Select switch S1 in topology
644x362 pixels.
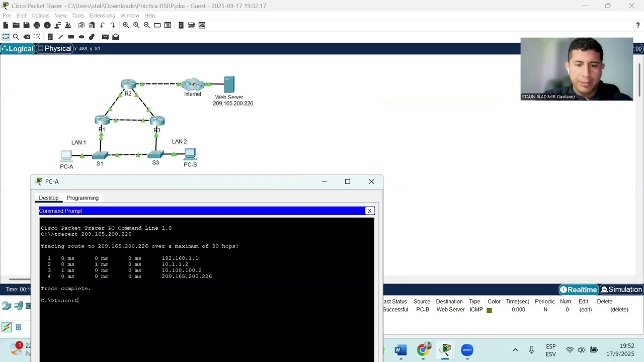click(x=100, y=155)
